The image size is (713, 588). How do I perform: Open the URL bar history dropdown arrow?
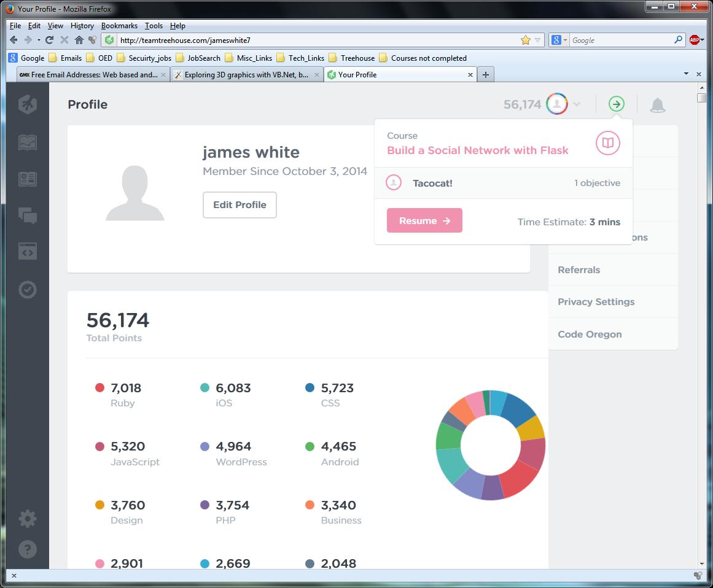click(537, 40)
